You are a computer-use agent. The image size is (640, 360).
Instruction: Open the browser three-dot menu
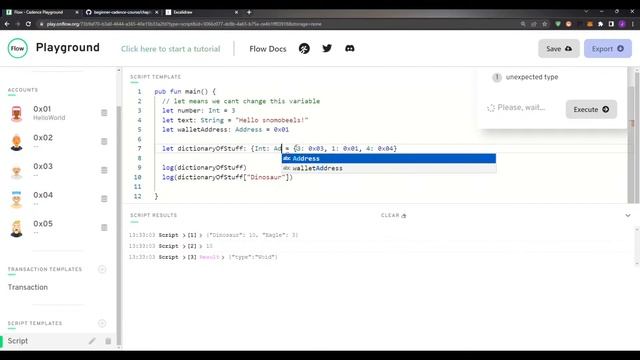[633, 24]
